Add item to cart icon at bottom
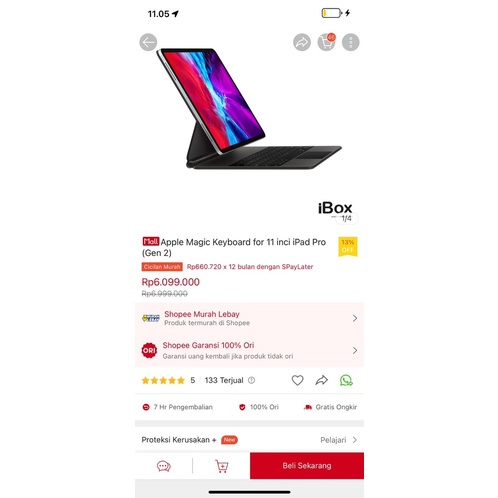The height and width of the screenshot is (498, 498). pyautogui.click(x=222, y=466)
